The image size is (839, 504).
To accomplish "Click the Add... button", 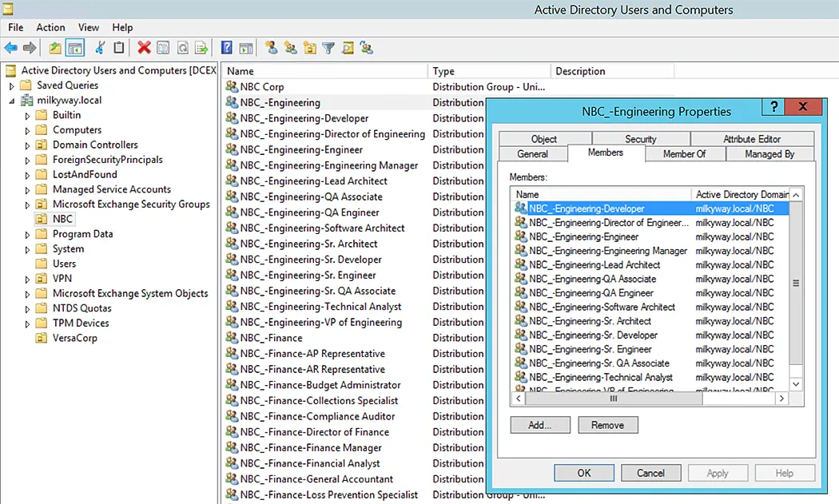I will [x=540, y=425].
